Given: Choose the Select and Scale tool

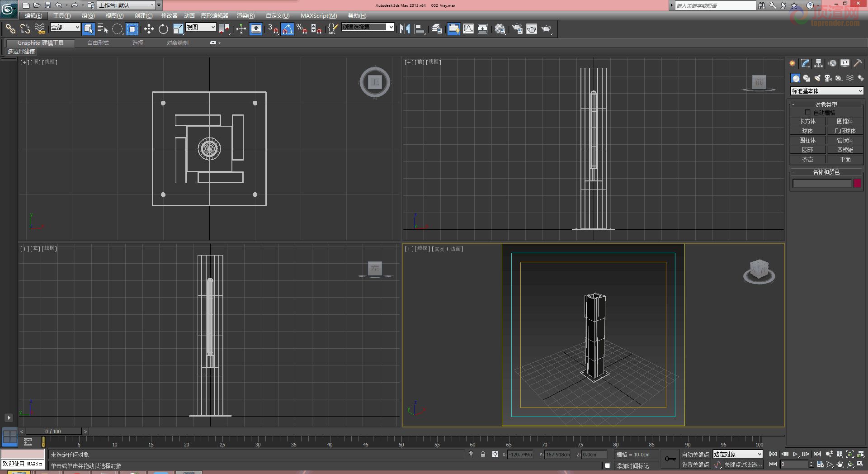Looking at the screenshot, I should pos(178,29).
